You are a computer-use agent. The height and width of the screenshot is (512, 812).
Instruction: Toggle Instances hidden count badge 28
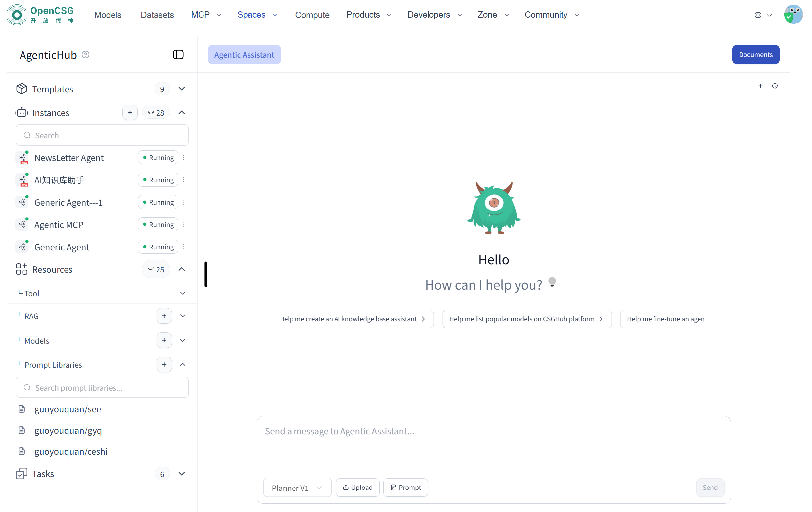click(x=156, y=113)
